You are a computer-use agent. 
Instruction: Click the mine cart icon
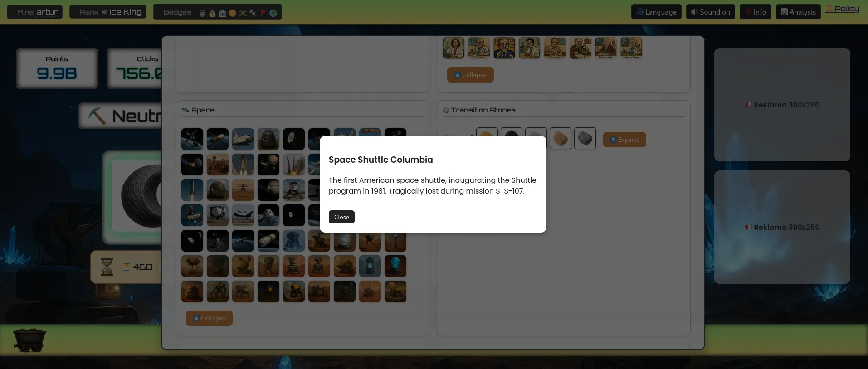[x=29, y=340]
